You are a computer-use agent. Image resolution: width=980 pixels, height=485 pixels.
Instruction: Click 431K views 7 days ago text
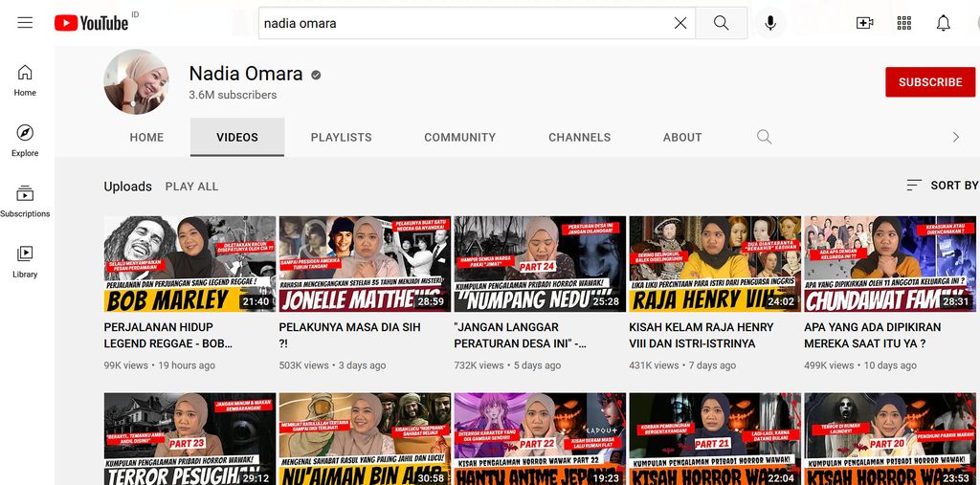click(682, 365)
